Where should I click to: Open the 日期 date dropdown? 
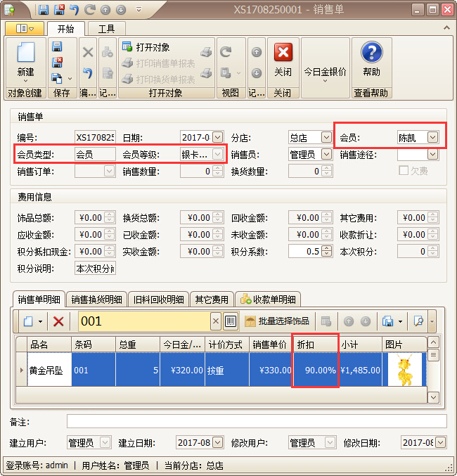[217, 137]
